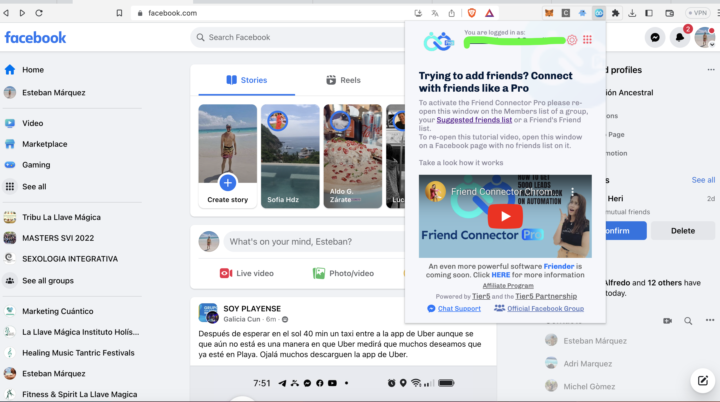Switch to the Stories tab
The image size is (720, 402).
[247, 80]
